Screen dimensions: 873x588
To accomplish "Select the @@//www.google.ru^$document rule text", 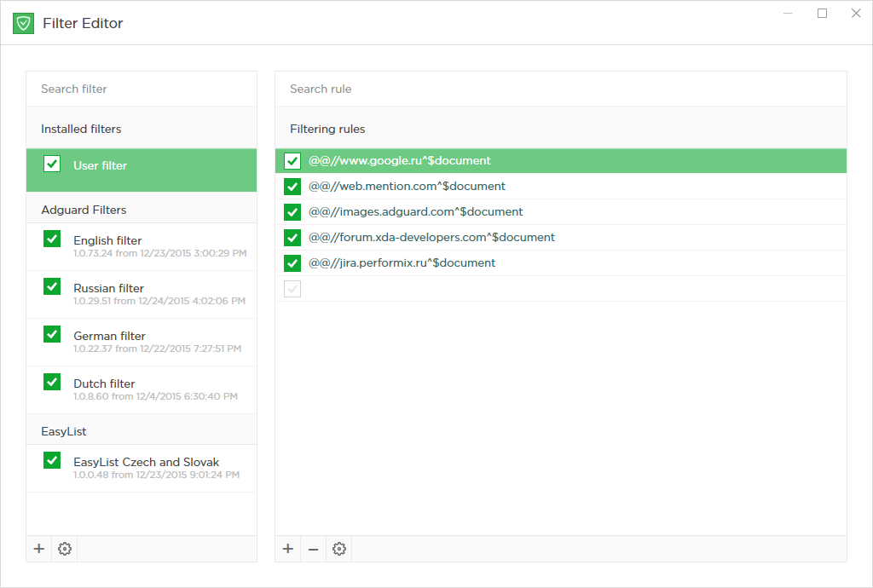I will pos(400,161).
